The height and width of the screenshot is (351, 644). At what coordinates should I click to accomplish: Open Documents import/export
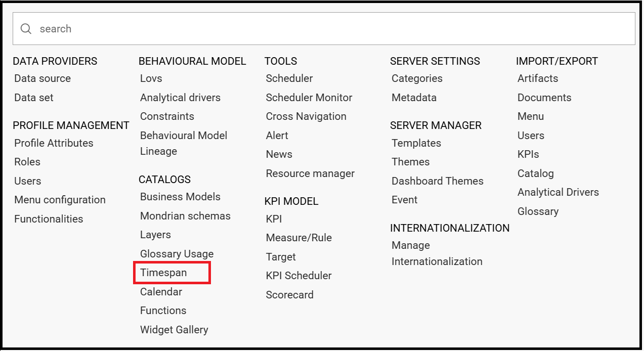(x=544, y=98)
